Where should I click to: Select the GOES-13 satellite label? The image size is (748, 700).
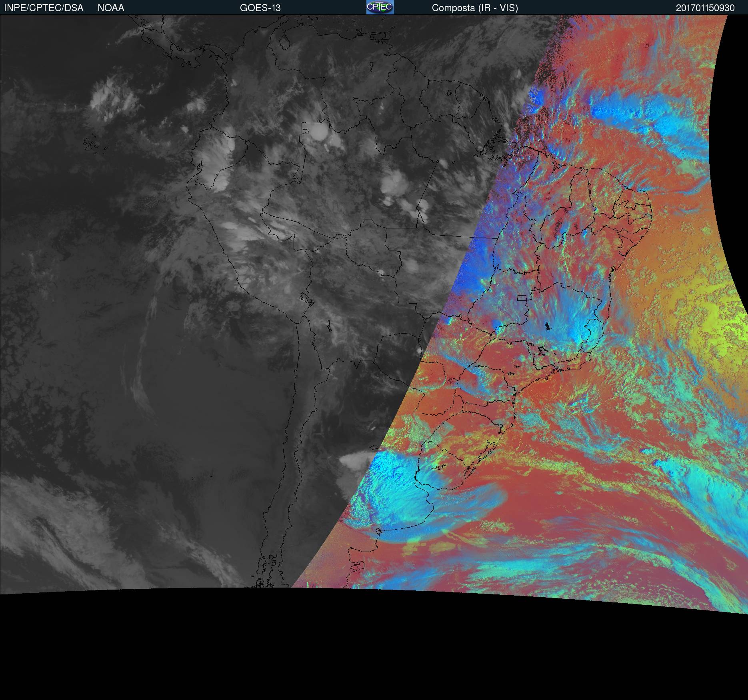[260, 8]
